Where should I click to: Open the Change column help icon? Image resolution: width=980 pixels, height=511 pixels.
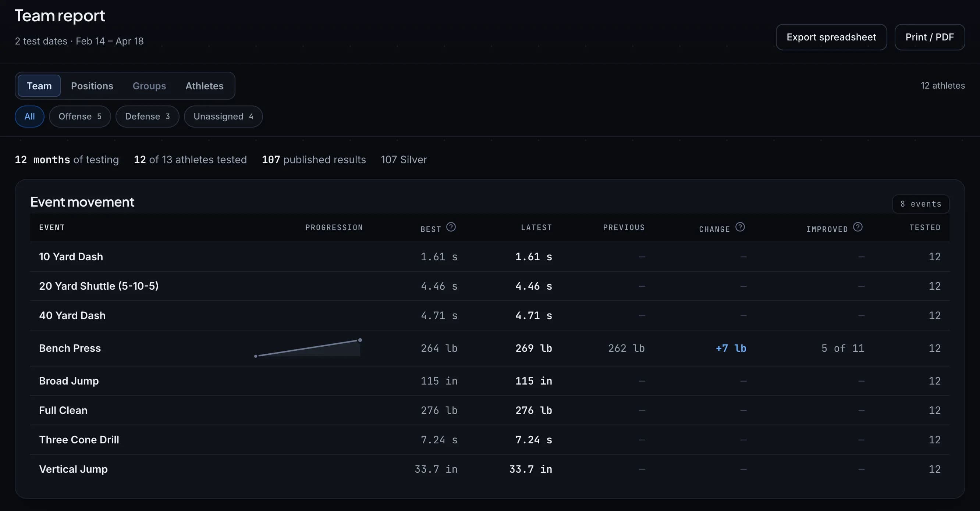[x=740, y=227]
